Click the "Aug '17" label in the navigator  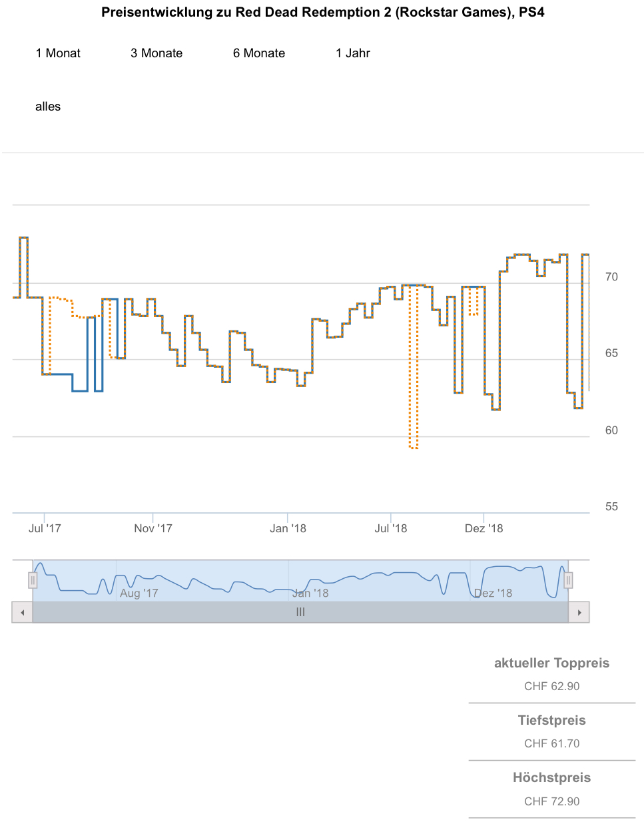(139, 593)
